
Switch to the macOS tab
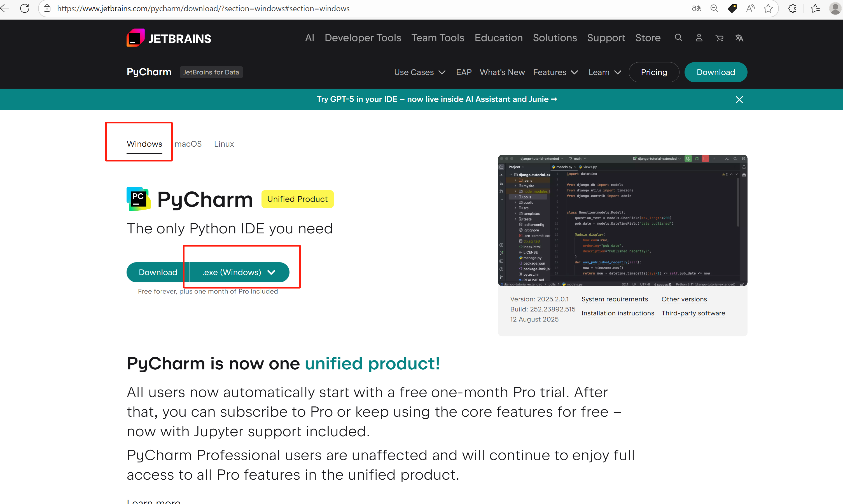click(x=188, y=144)
